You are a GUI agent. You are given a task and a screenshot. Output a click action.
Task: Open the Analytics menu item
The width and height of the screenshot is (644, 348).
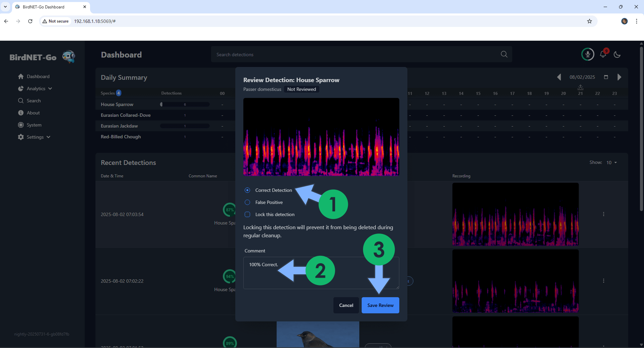[36, 89]
